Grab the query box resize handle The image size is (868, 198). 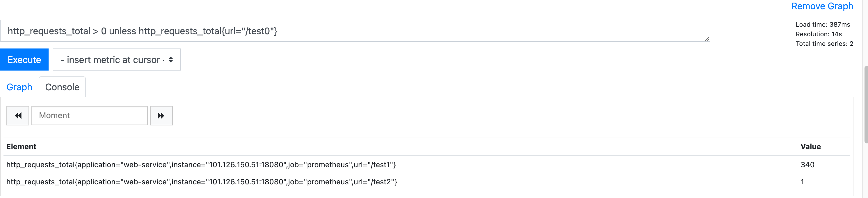(707, 39)
